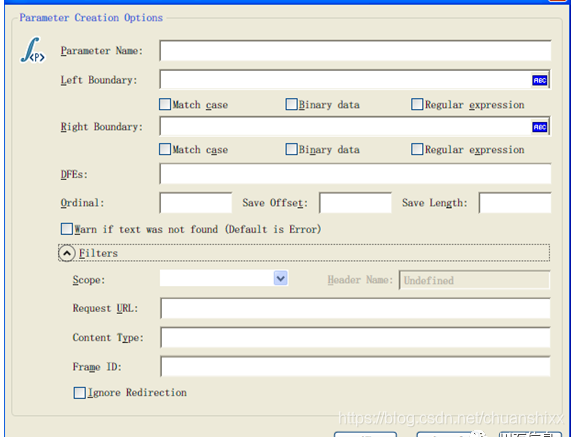Check Ignore Redirection option
Viewport: 574px width, 437px height.
coord(79,393)
